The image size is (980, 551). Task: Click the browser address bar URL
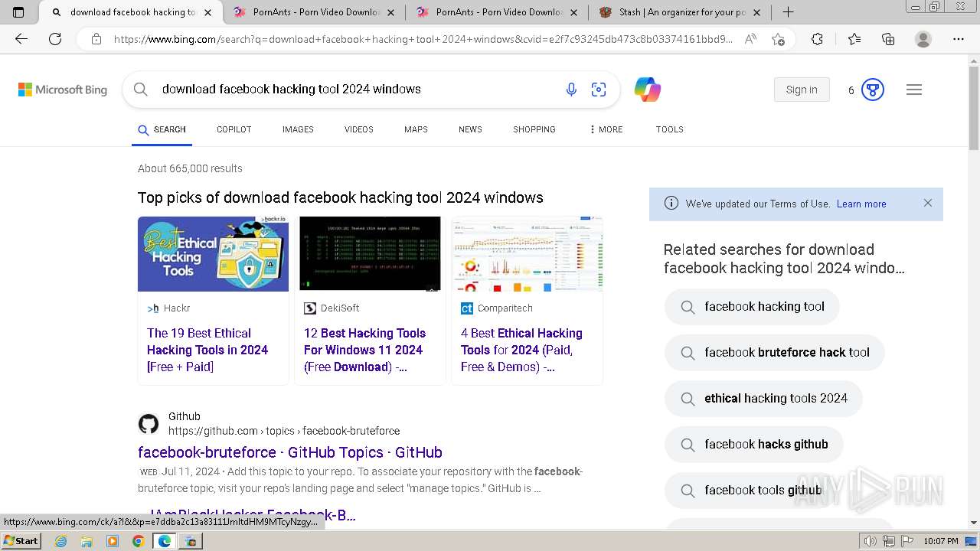(x=423, y=39)
